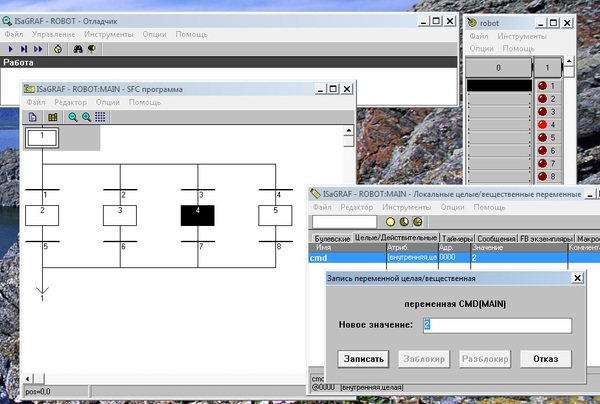The width and height of the screenshot is (600, 404).
Task: Click the first yellow circle icon in variables toolbar
Action: pyautogui.click(x=391, y=221)
